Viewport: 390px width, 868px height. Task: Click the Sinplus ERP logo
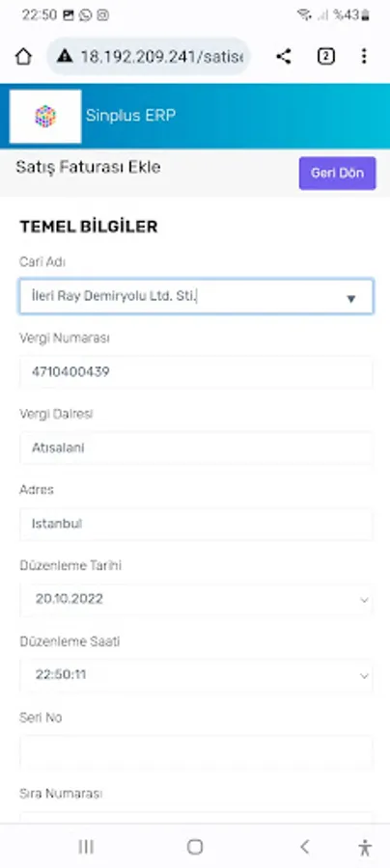pyautogui.click(x=45, y=117)
